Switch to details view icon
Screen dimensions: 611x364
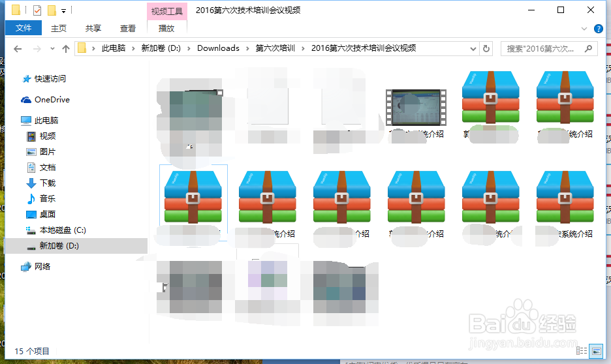[x=582, y=351]
